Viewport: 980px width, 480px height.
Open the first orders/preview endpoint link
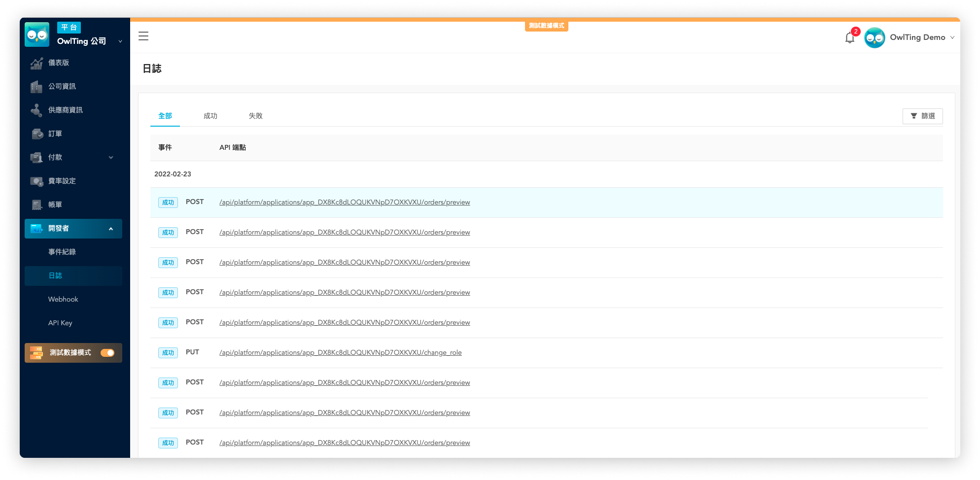pyautogui.click(x=345, y=202)
